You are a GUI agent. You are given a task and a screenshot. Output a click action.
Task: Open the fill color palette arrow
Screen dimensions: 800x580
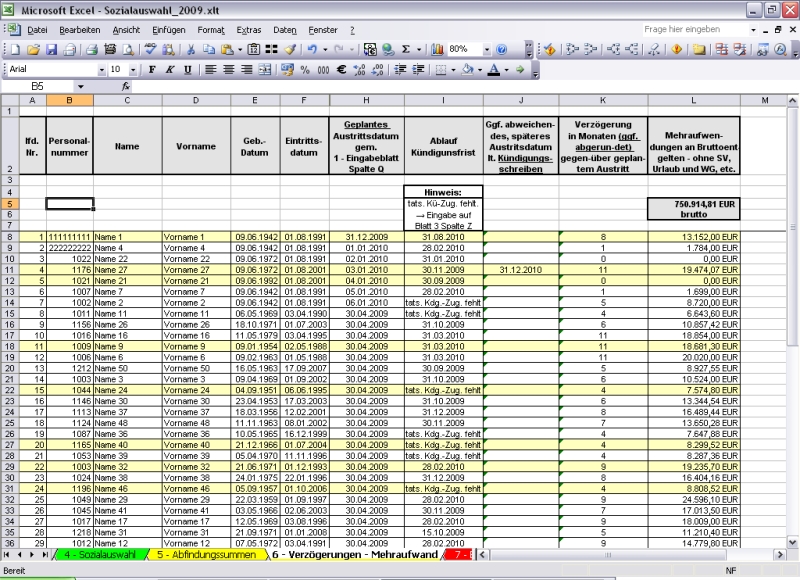pos(480,70)
